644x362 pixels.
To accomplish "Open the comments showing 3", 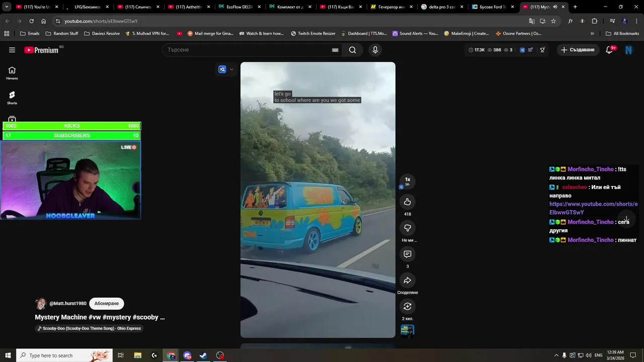I will 408,254.
